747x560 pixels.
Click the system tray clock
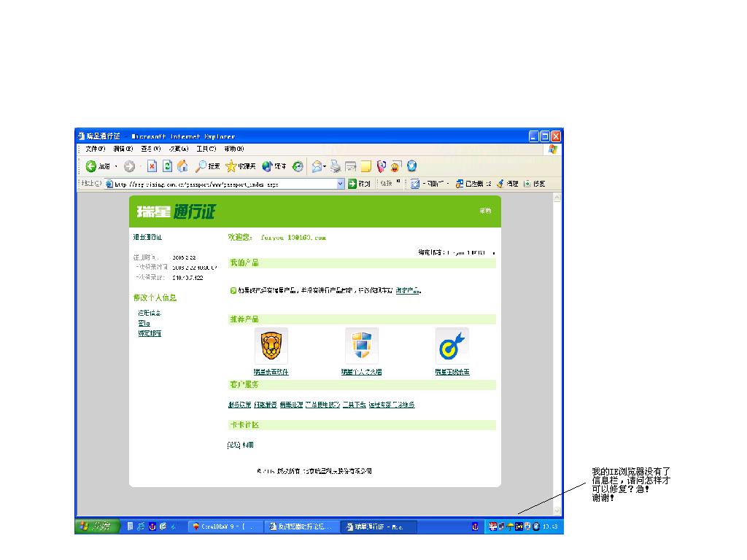pyautogui.click(x=550, y=526)
